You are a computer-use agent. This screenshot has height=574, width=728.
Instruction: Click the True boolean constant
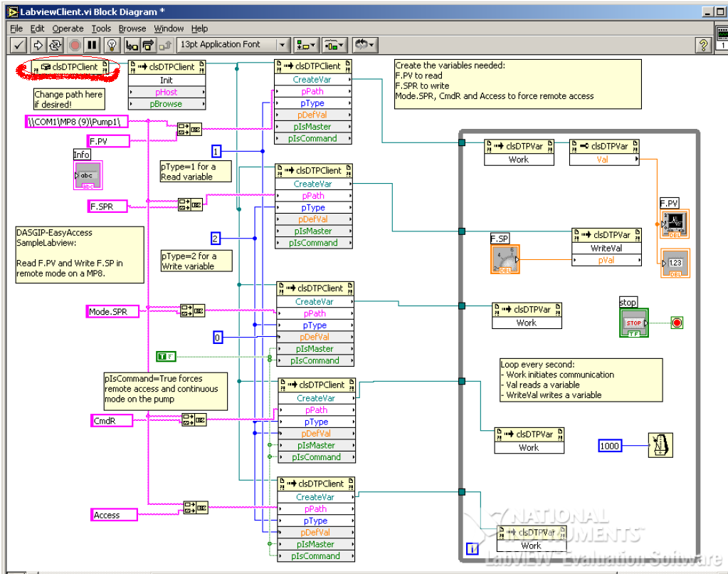click(x=166, y=357)
